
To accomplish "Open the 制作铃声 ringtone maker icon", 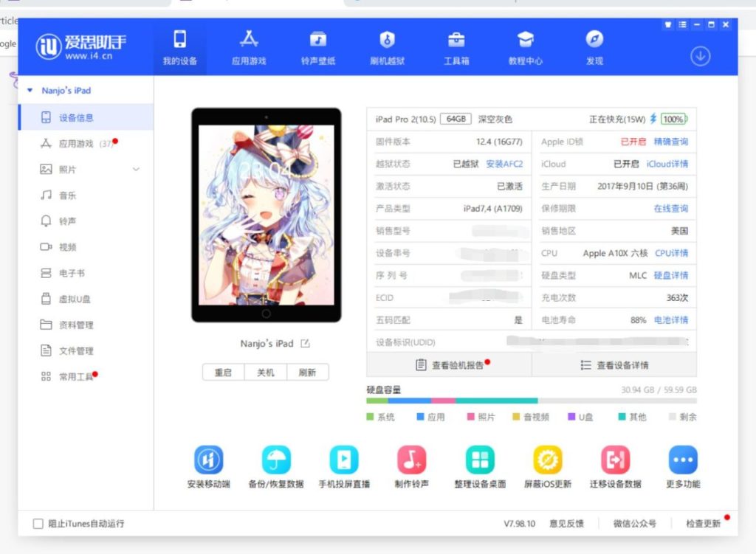I will pos(412,460).
